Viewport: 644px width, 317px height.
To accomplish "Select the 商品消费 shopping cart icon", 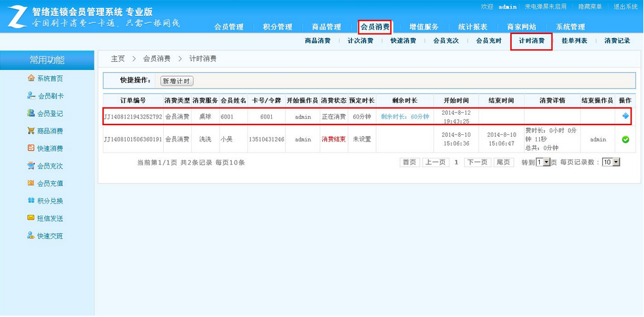I will coord(31,131).
